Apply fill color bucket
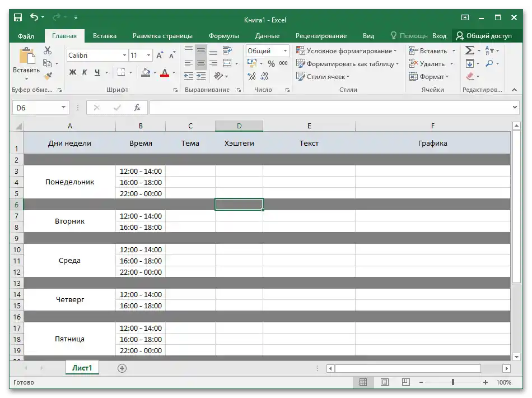532x398 pixels. 146,72
